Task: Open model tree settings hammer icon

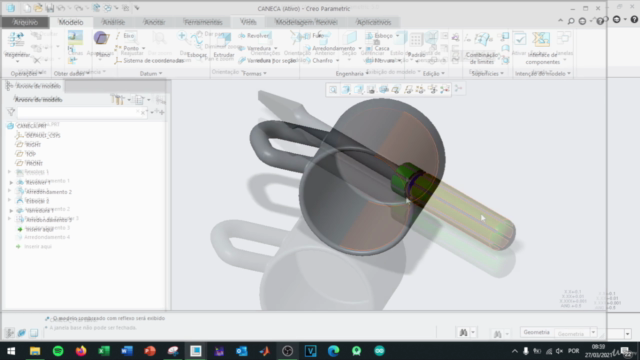Action: 118,99
